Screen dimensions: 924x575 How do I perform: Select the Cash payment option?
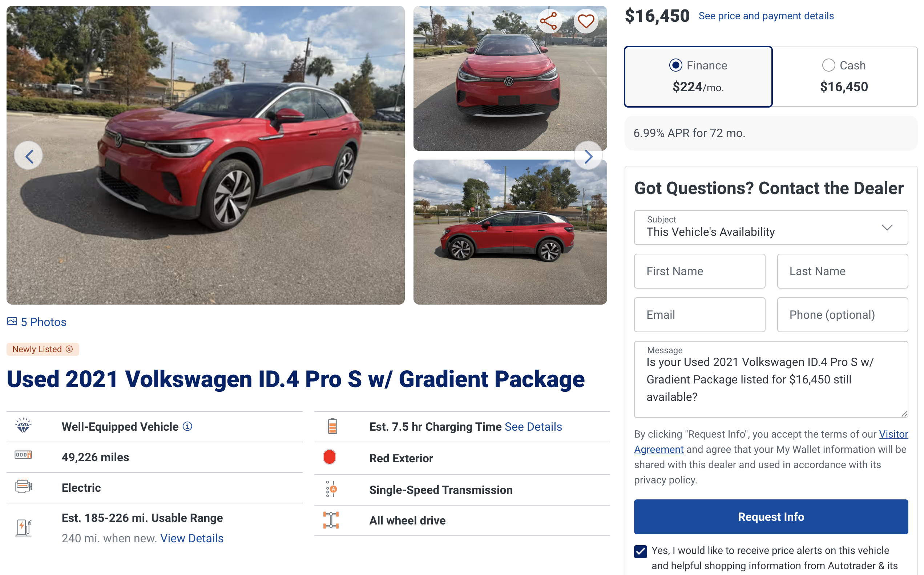[828, 65]
